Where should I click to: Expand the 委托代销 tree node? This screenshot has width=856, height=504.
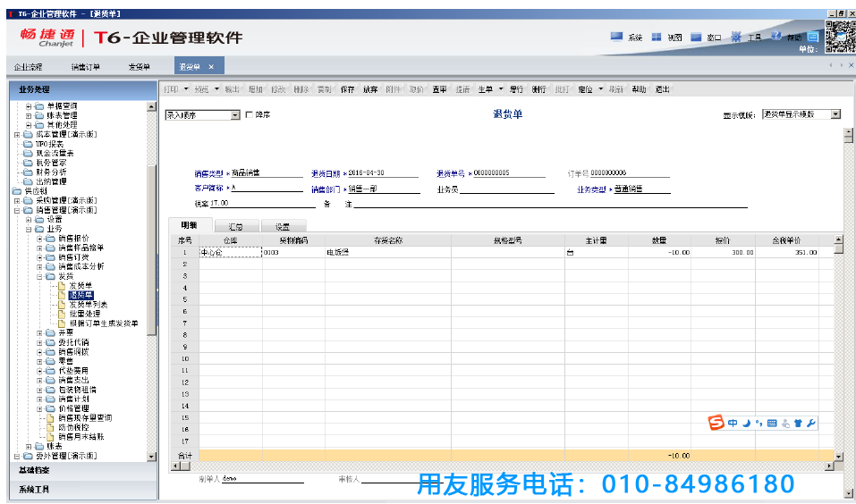tap(40, 342)
